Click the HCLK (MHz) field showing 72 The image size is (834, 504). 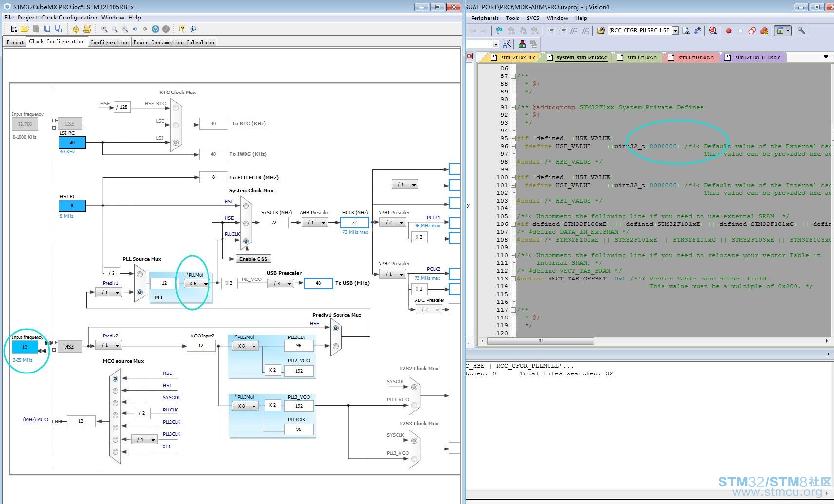pos(354,223)
